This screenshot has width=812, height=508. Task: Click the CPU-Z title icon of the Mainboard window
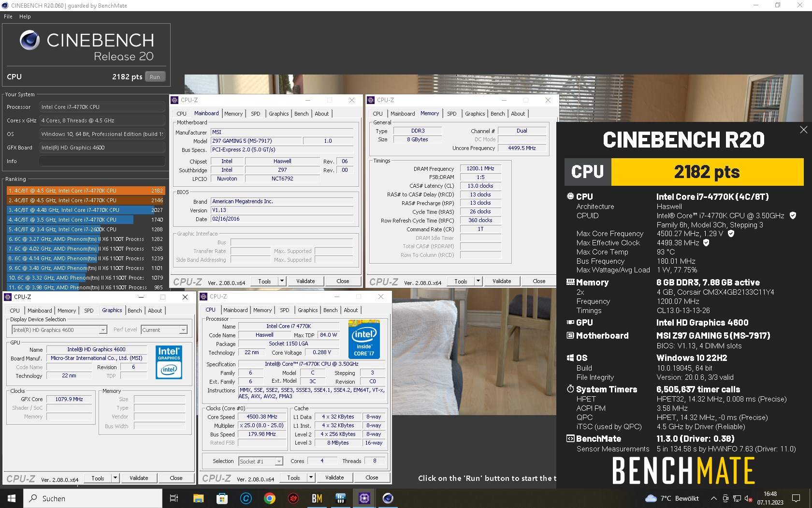(x=174, y=100)
